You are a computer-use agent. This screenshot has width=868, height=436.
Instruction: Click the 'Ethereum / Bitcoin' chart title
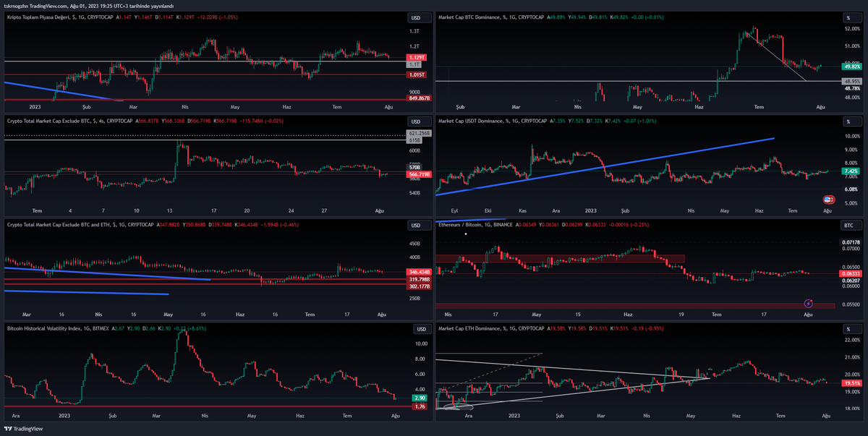(461, 226)
